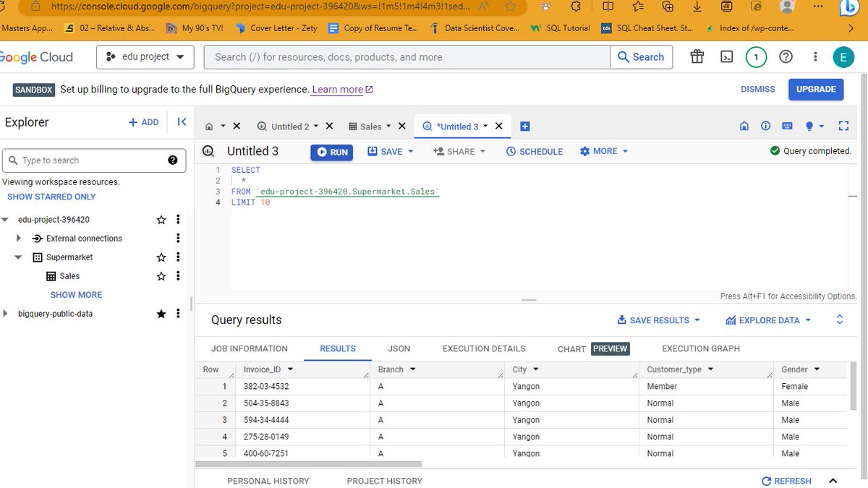Expand the External connections node

click(18, 238)
